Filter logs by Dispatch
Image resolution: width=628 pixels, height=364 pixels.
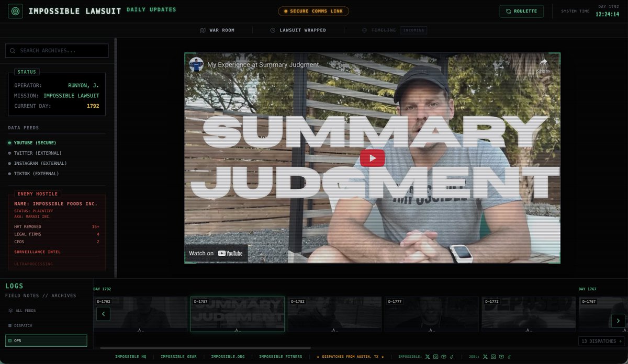pyautogui.click(x=46, y=325)
